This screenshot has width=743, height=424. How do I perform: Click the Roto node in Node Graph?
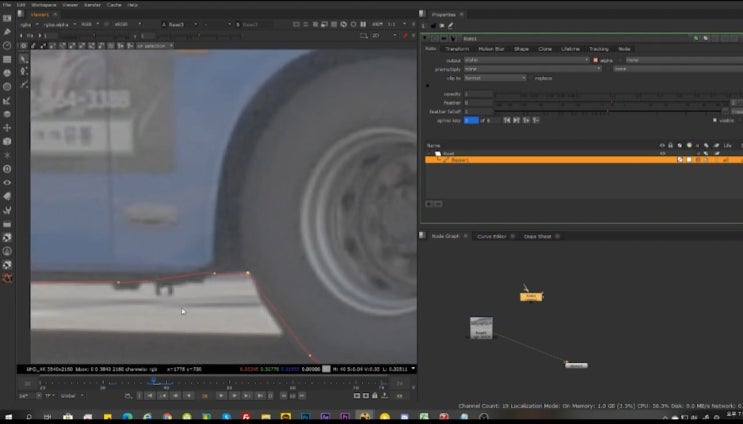point(532,296)
